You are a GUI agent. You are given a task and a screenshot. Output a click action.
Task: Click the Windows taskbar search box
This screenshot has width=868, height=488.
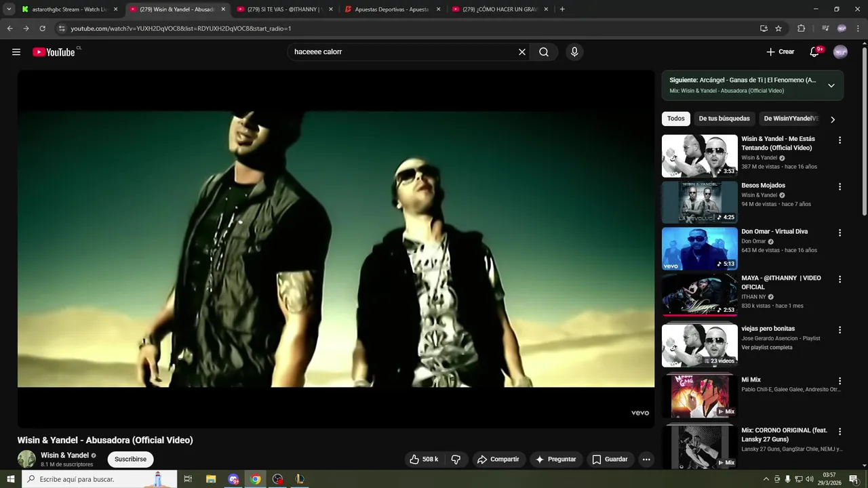tap(100, 479)
